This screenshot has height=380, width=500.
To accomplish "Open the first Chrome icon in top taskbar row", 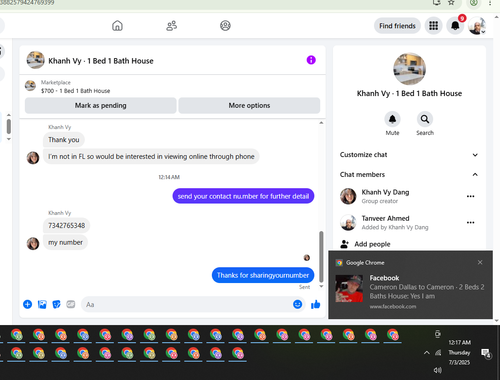I will [17, 335].
